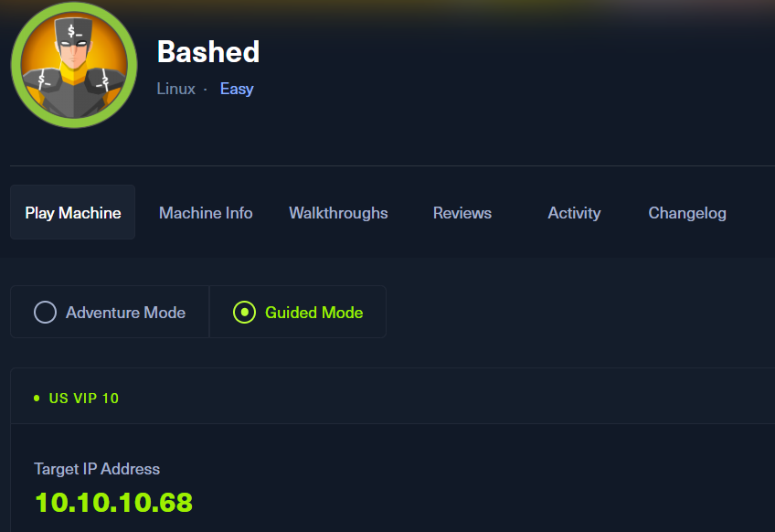Show the Changelog tab

[687, 213]
